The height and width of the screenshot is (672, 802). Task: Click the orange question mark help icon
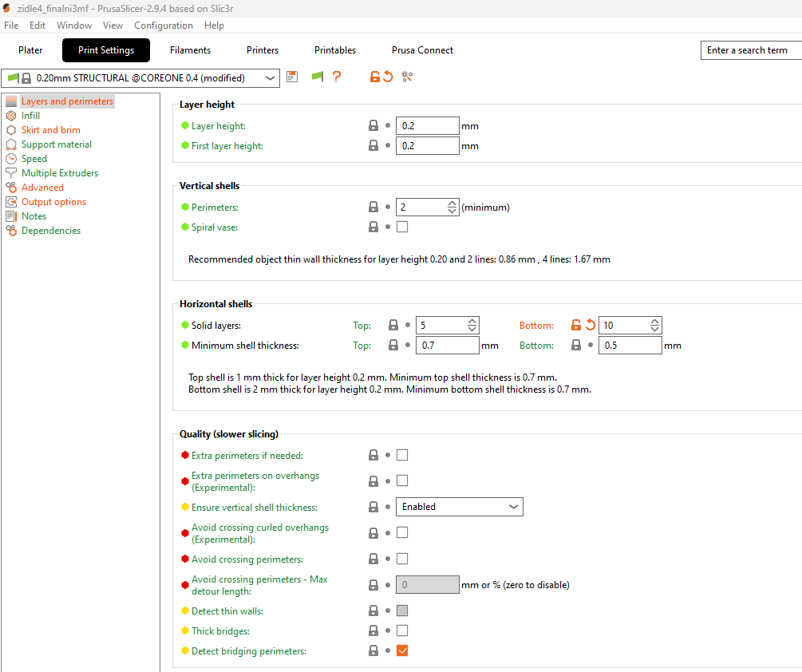tap(337, 77)
